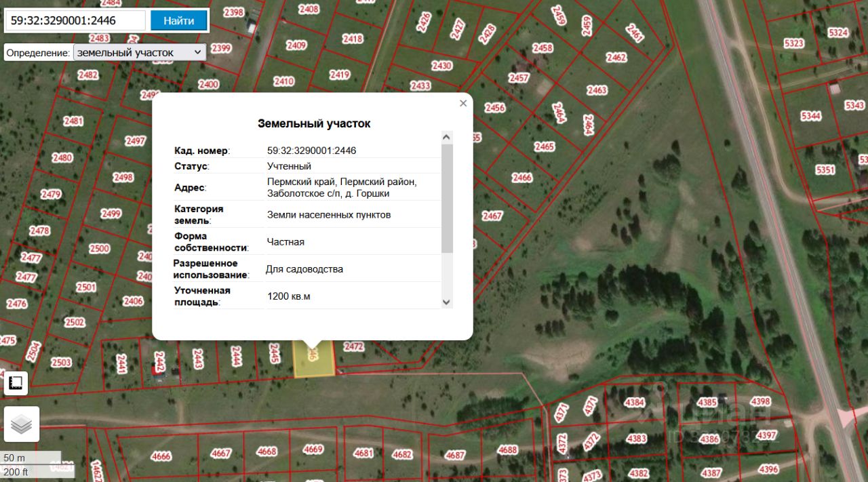The image size is (868, 482).
Task: Open the map layers switcher icon
Action: (22, 424)
